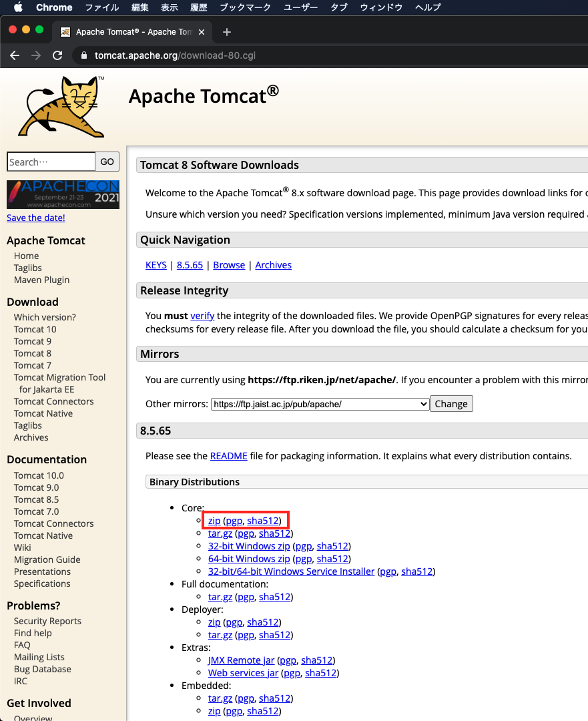Go back with the browser back arrow
588x721 pixels.
(x=15, y=55)
